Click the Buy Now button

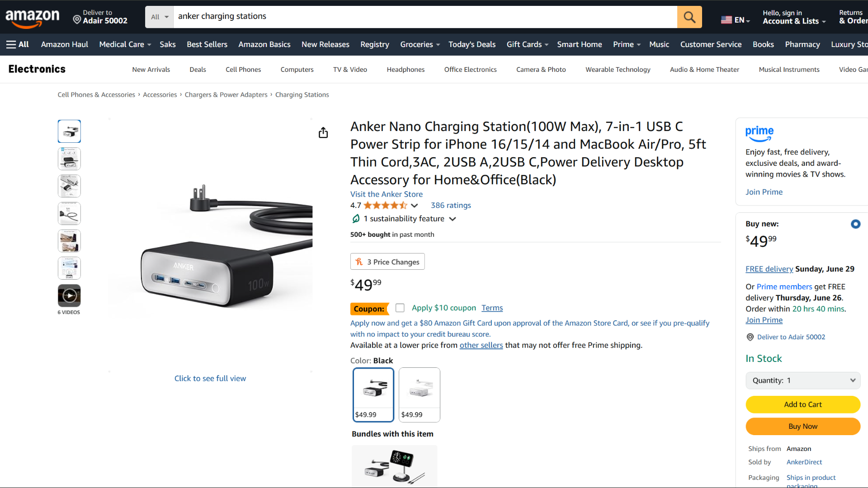(x=803, y=427)
